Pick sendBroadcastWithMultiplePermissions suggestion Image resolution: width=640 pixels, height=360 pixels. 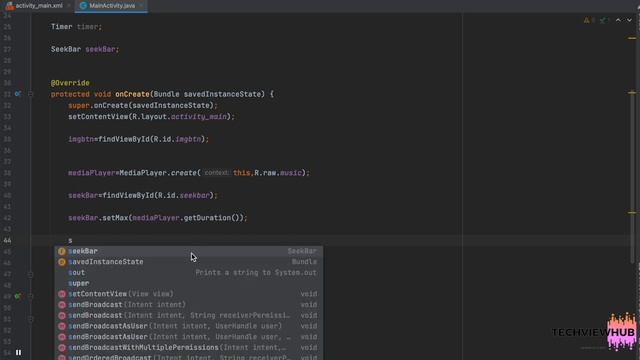pyautogui.click(x=189, y=347)
